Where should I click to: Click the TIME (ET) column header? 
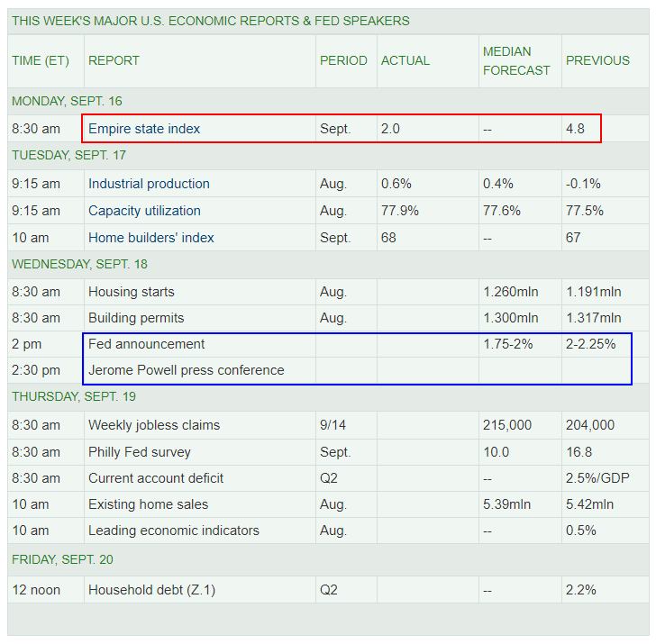(41, 60)
